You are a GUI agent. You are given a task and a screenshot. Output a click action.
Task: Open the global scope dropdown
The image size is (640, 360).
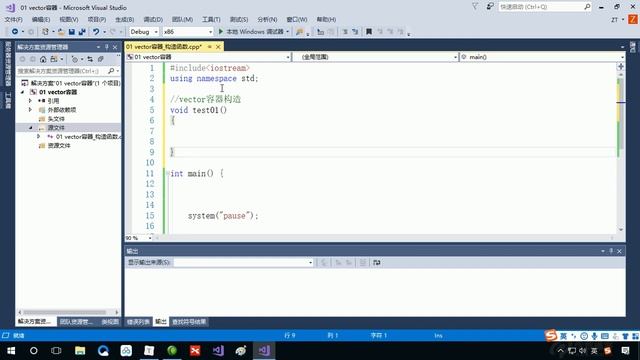(x=375, y=57)
